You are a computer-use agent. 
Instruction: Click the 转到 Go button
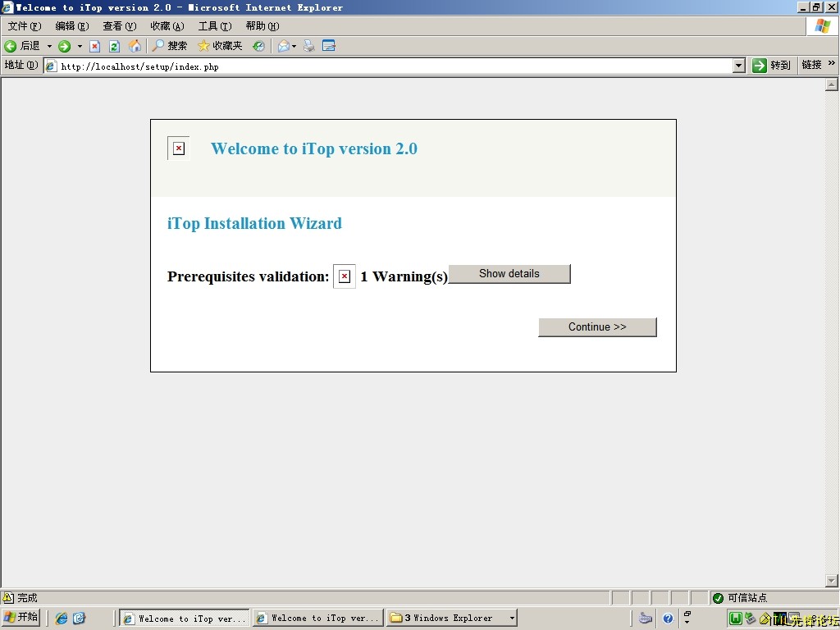771,66
